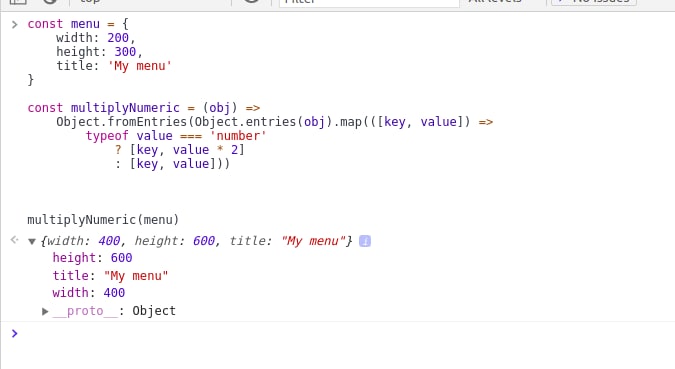This screenshot has height=369, width=675.
Task: Click the object preview summary text
Action: tap(196, 241)
